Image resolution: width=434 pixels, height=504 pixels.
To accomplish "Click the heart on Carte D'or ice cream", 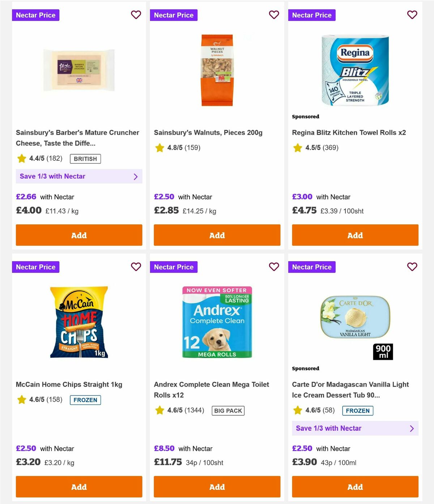I will point(412,267).
